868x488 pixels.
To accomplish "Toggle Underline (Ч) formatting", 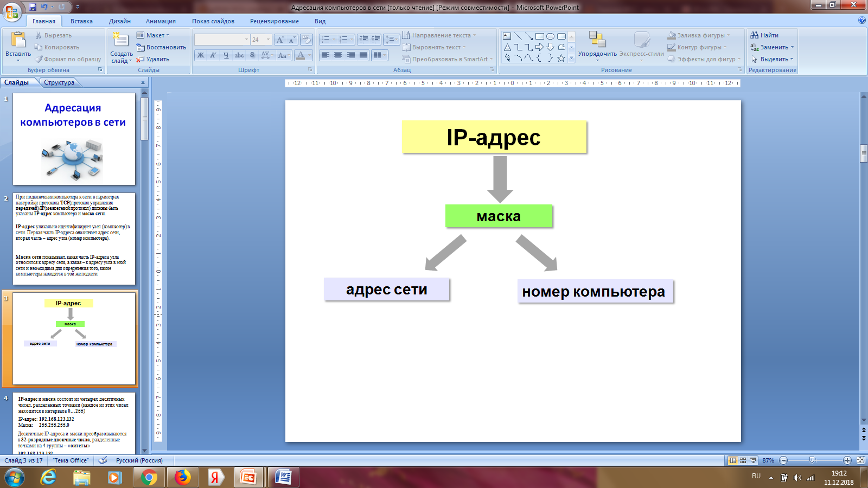I will 226,55.
